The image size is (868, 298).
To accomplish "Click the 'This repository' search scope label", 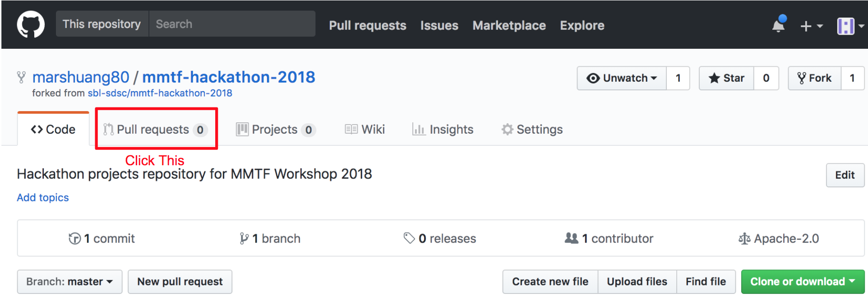I will [x=102, y=24].
